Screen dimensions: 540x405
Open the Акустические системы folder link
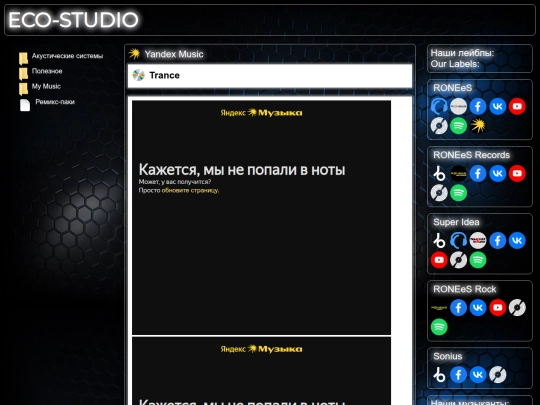tap(67, 56)
